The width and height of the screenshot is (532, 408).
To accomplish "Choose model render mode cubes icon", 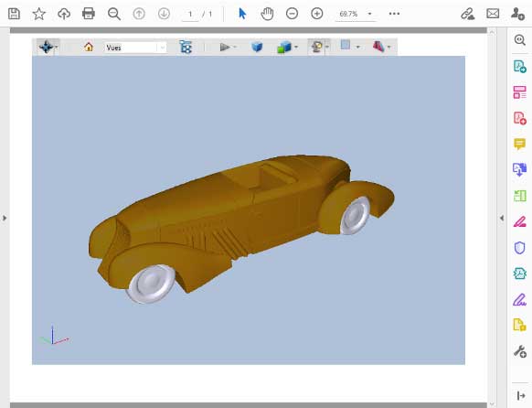I will [284, 47].
